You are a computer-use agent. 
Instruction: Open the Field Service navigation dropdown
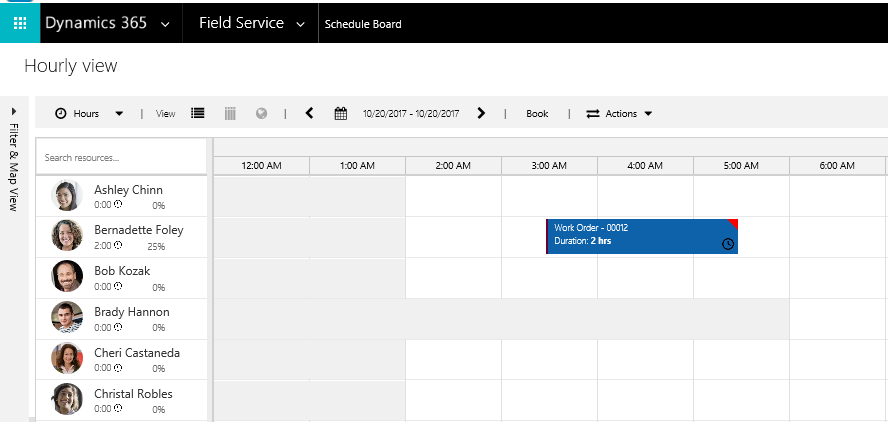tap(300, 23)
